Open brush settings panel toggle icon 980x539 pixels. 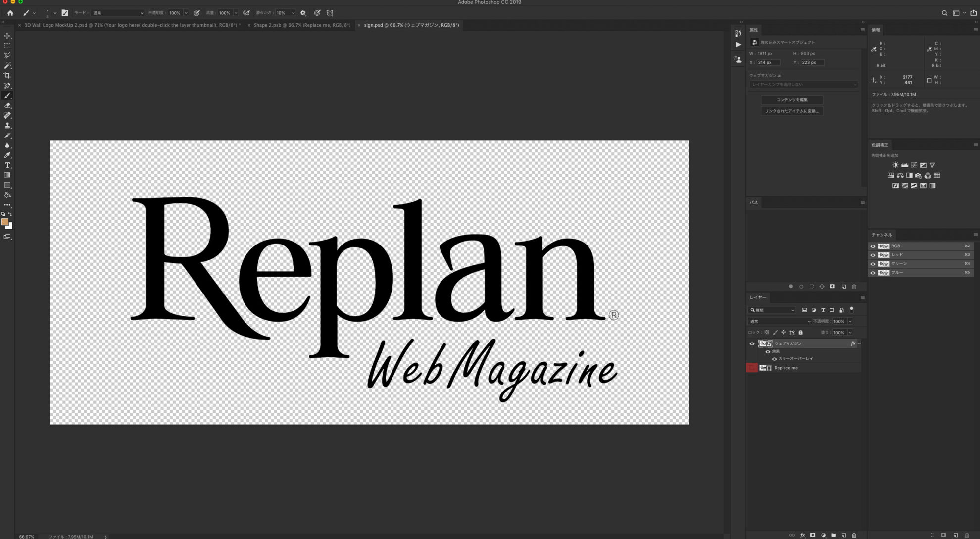(x=65, y=13)
